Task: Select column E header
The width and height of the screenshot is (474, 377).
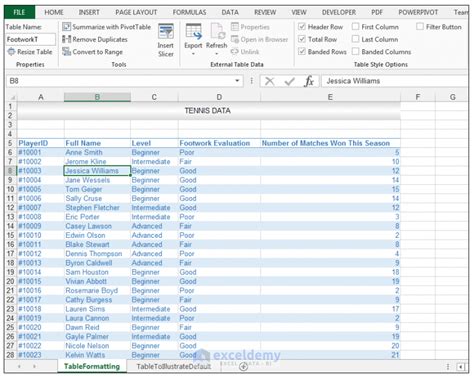Action: coord(330,97)
